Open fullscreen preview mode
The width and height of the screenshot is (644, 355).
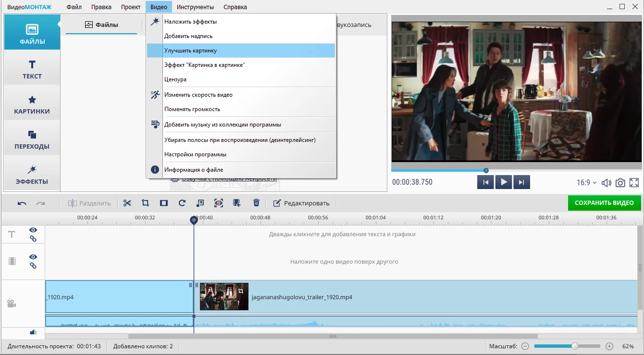pyautogui.click(x=634, y=183)
